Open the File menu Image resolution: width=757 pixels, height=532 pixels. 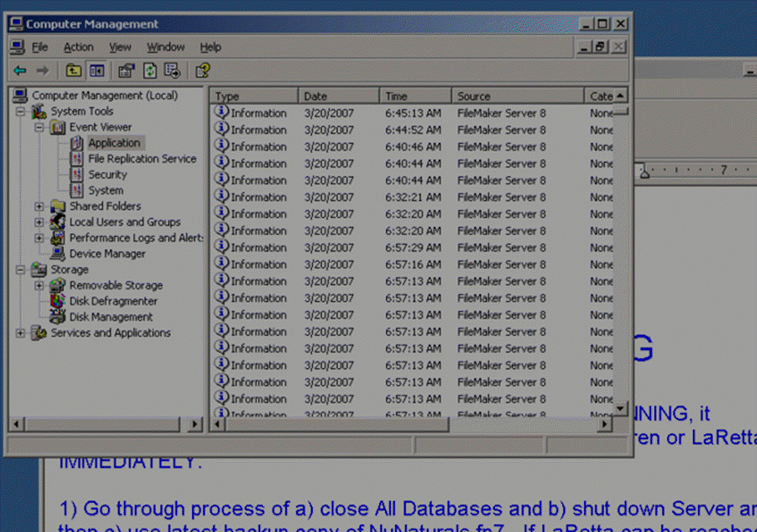(x=40, y=47)
